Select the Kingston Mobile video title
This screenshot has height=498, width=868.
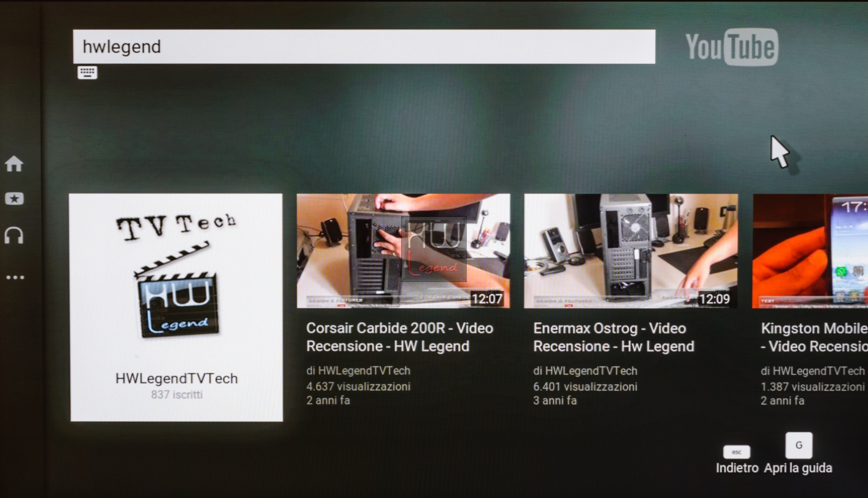pyautogui.click(x=814, y=337)
